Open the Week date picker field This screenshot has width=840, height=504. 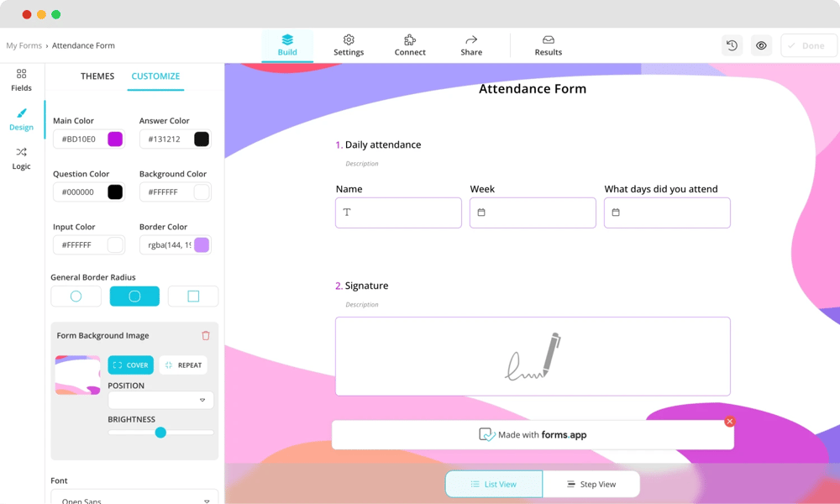click(x=533, y=213)
